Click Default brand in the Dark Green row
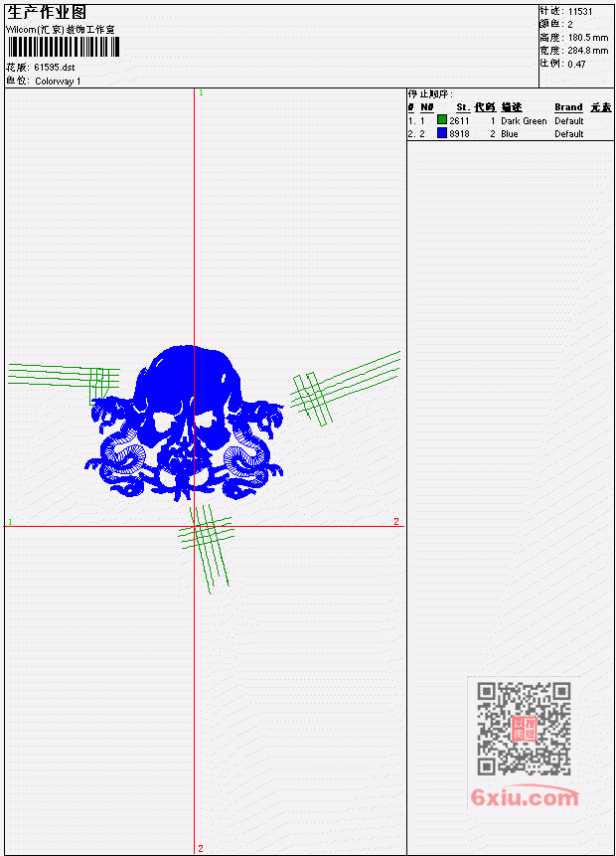 (569, 120)
